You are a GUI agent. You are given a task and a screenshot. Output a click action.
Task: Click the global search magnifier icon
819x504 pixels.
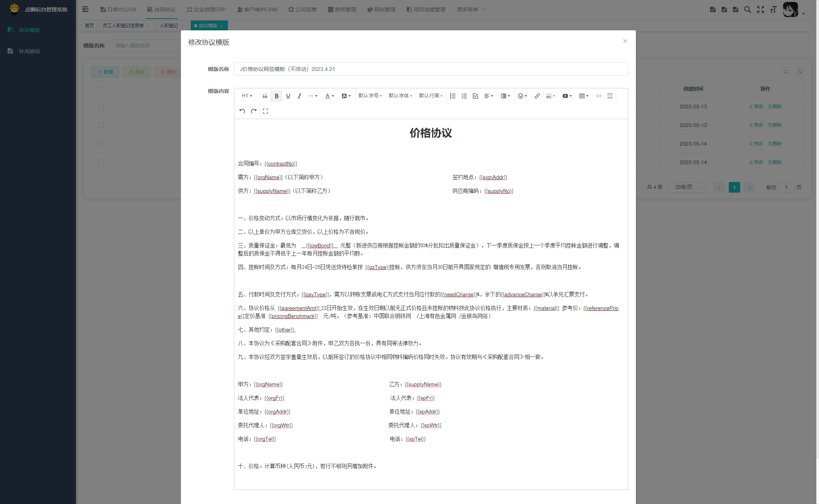point(747,9)
